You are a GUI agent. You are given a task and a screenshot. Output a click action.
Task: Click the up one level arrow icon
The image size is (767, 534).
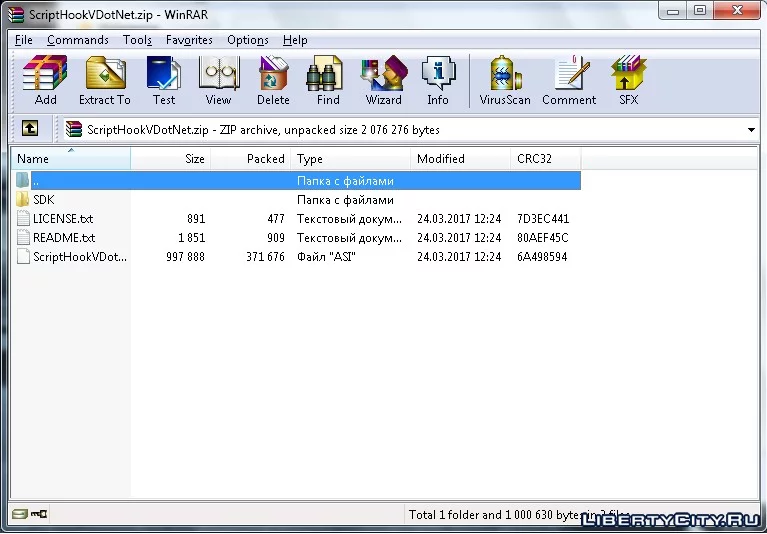[x=30, y=129]
